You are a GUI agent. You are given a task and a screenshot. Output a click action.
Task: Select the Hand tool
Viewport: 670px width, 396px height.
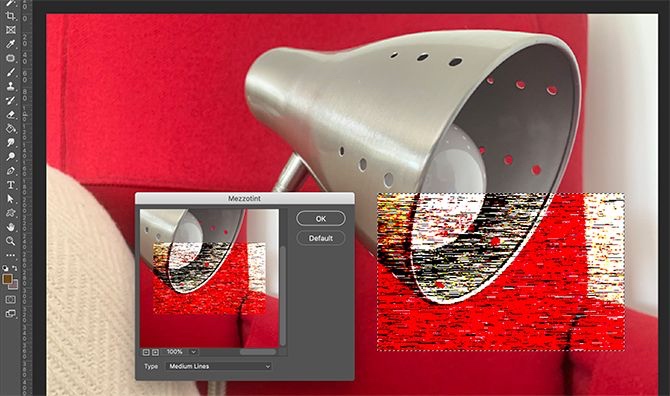(11, 227)
